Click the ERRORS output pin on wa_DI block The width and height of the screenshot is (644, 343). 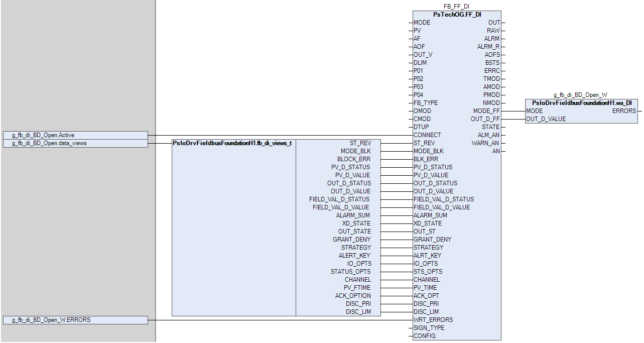coord(624,111)
